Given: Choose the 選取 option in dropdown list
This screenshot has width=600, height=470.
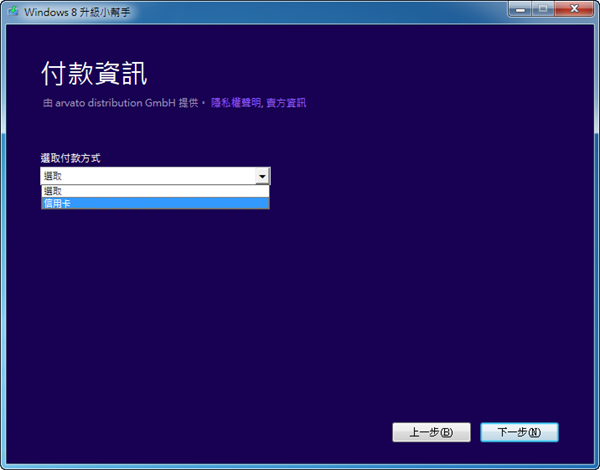Looking at the screenshot, I should (155, 191).
